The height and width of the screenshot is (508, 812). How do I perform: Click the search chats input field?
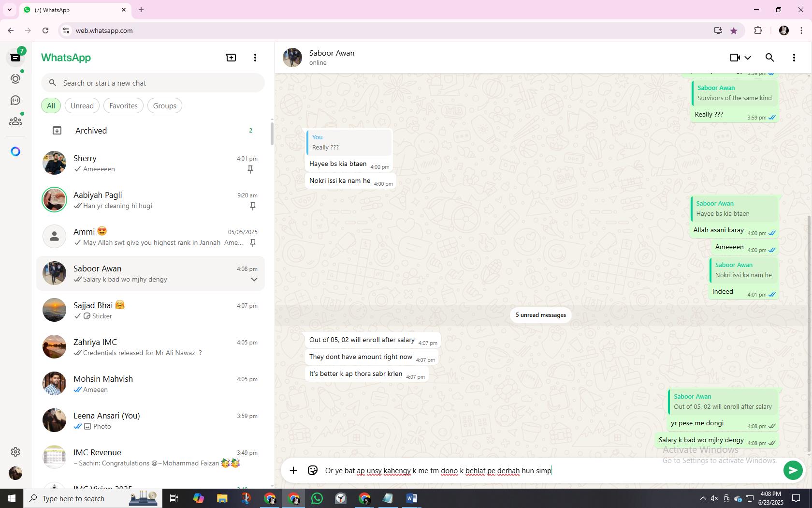153,83
